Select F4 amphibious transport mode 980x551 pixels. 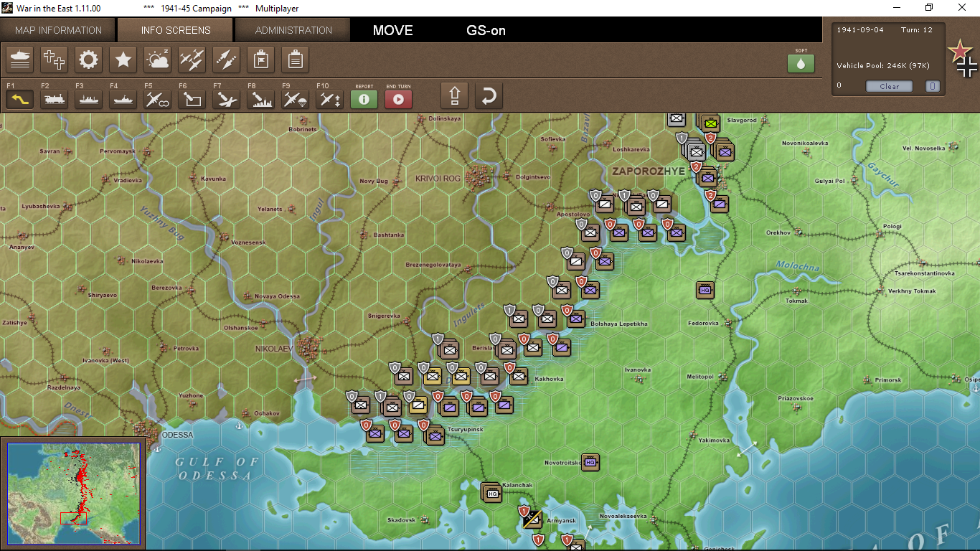[x=123, y=100]
